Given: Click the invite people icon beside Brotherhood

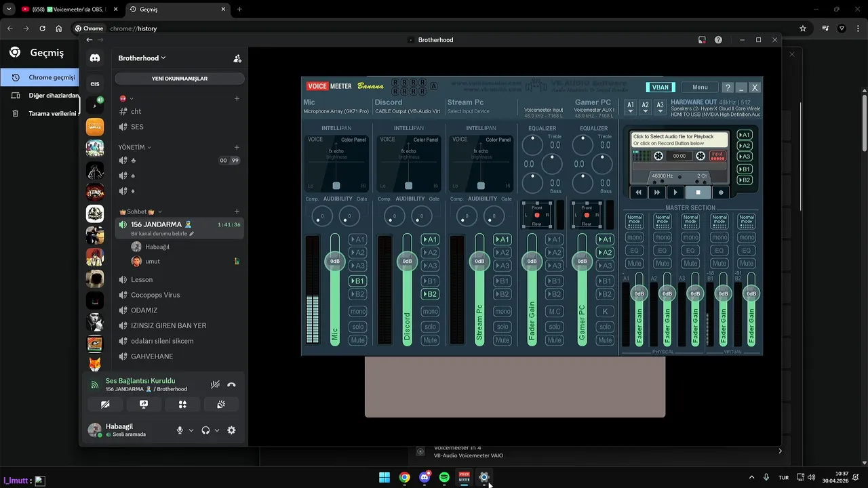Looking at the screenshot, I should [x=237, y=58].
